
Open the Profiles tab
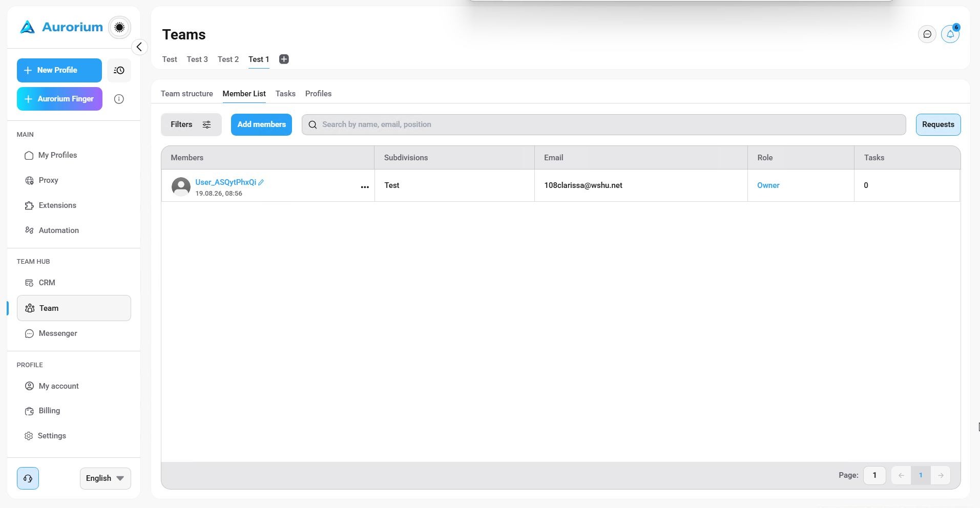coord(318,94)
